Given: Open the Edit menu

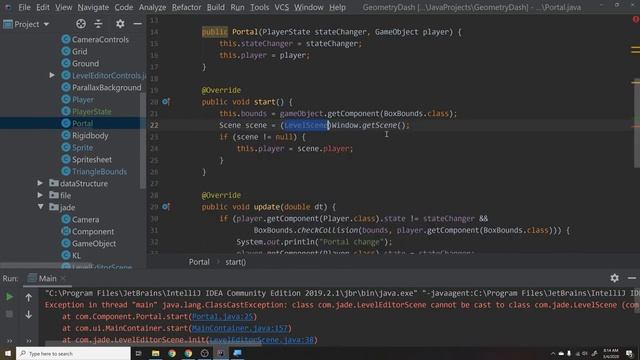Looking at the screenshot, I should [42, 7].
